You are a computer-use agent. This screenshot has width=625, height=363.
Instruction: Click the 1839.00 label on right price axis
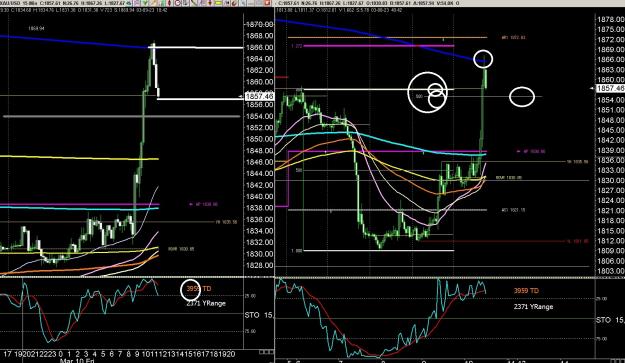(611, 150)
